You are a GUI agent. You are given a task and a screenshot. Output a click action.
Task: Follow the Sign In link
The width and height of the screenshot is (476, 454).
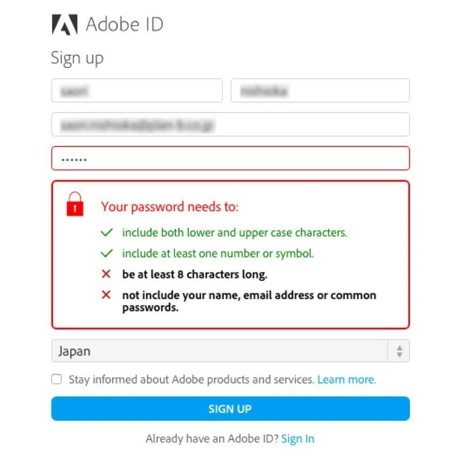pyautogui.click(x=298, y=439)
